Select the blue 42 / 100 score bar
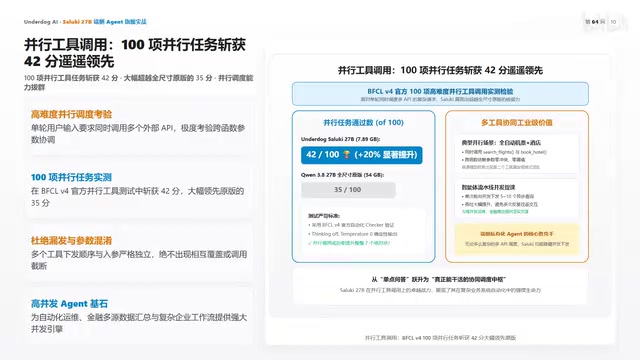This screenshot has height=360, width=640. pos(362,155)
